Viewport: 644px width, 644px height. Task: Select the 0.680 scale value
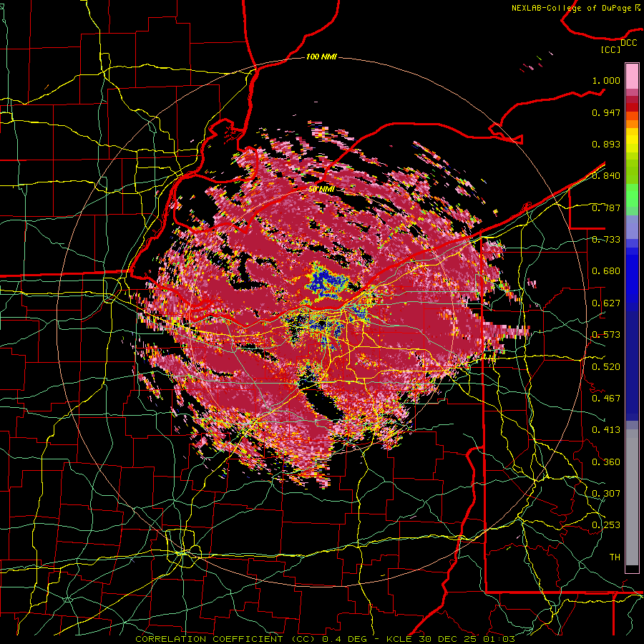point(606,271)
